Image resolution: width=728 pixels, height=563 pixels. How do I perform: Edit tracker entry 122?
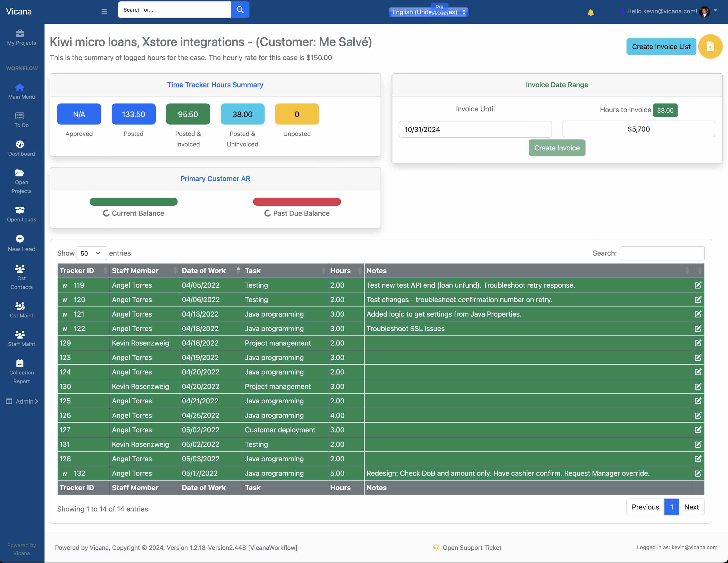(698, 329)
